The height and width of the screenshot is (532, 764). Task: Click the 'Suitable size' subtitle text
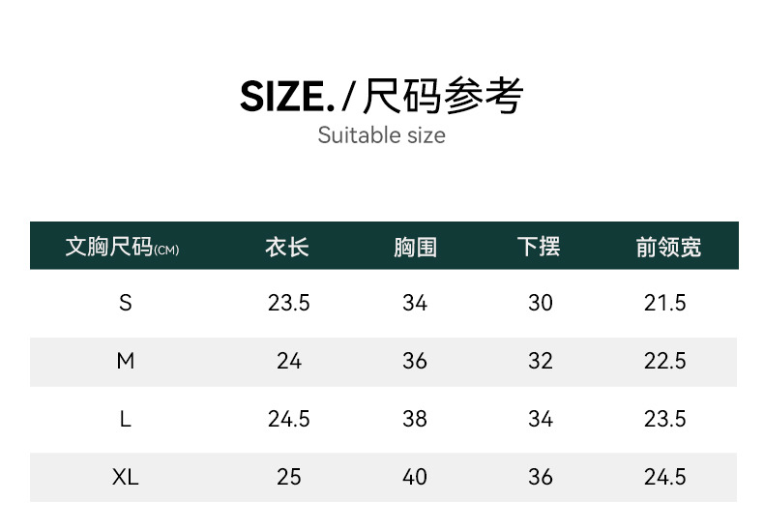coord(382,135)
